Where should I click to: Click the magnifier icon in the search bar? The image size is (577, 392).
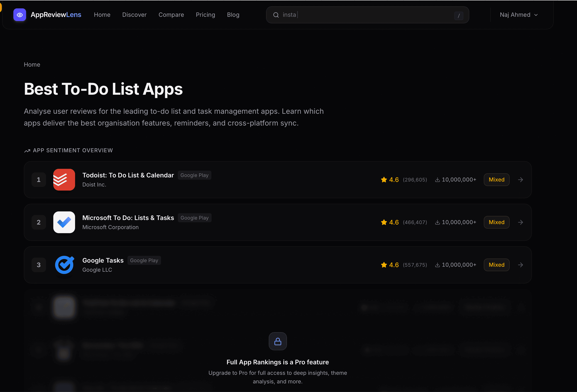point(276,15)
